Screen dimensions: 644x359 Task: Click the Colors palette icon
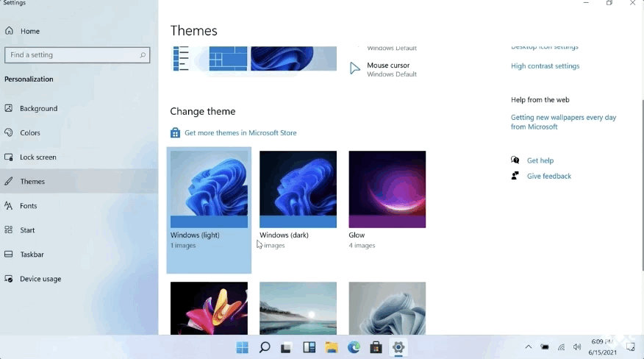(9, 133)
